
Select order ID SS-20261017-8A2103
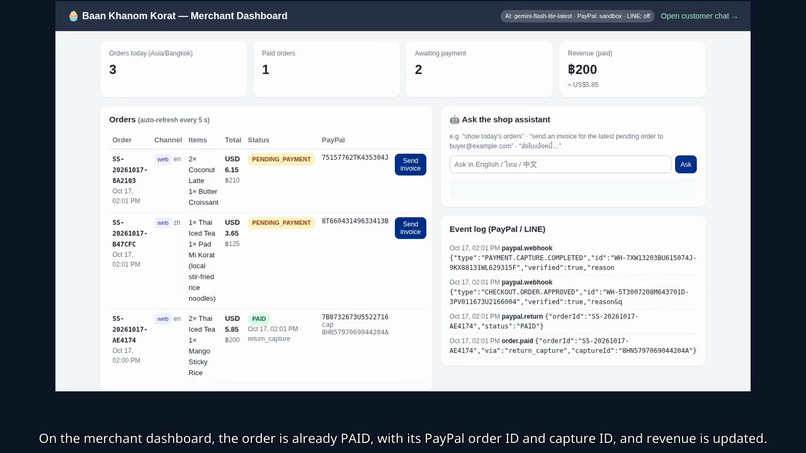coord(130,170)
